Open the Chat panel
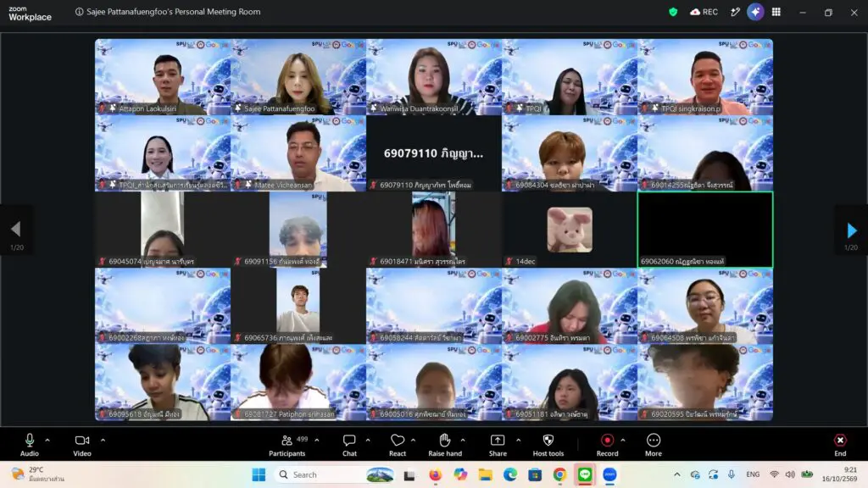This screenshot has height=488, width=868. 349,446
